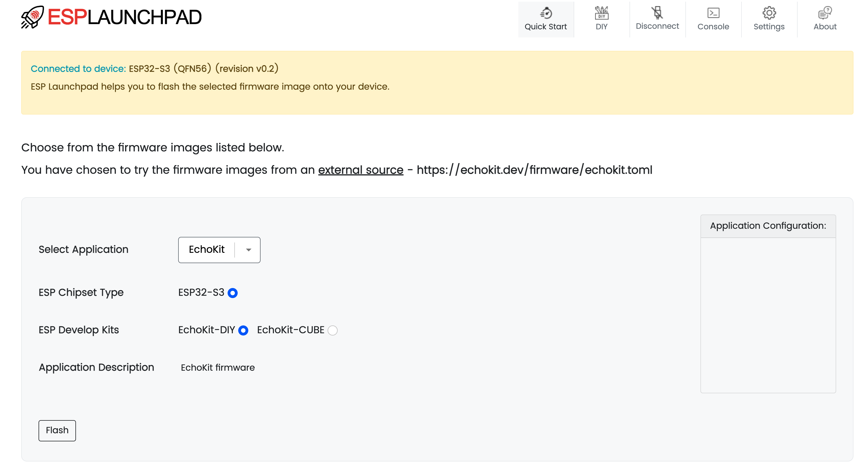Open the Settings gear icon
Image resolution: width=868 pixels, height=476 pixels.
(x=769, y=13)
